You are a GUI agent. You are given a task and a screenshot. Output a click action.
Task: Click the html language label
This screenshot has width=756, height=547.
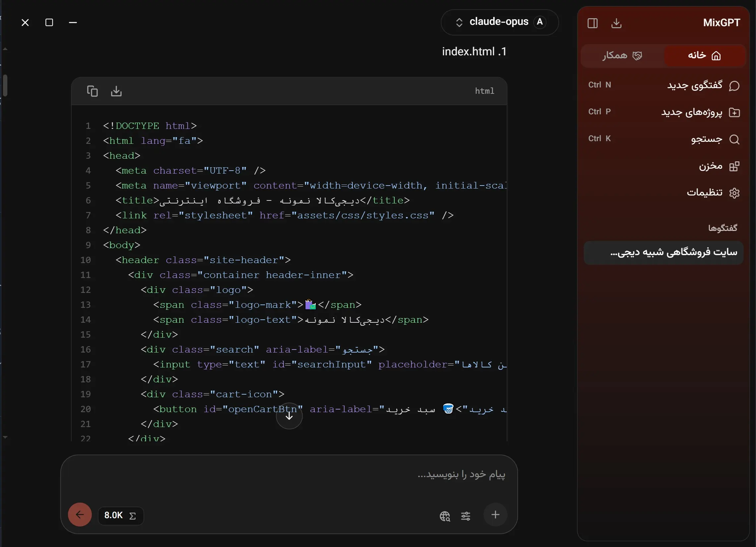[484, 91]
